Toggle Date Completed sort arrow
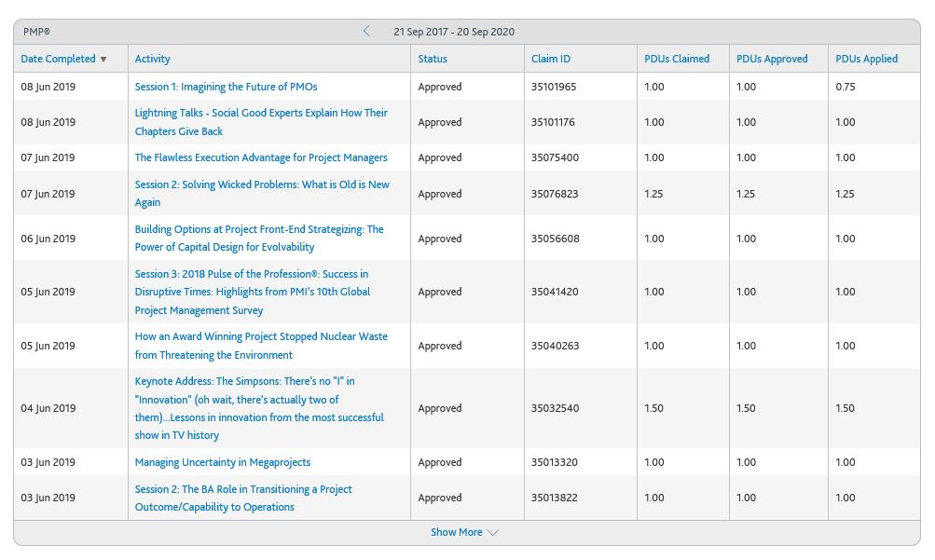 coord(103,60)
